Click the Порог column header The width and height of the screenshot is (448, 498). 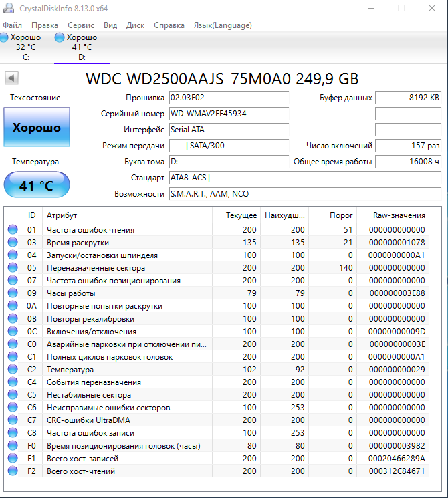(333, 215)
